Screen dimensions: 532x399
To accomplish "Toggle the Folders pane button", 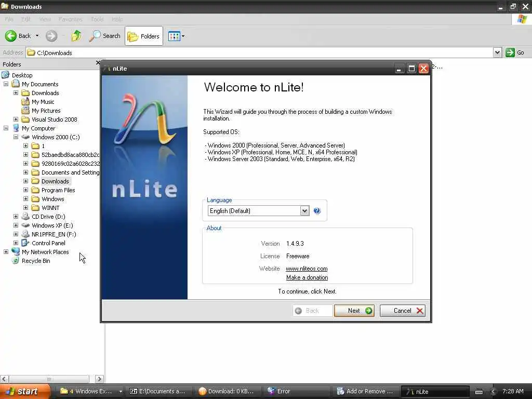I will [x=144, y=36].
